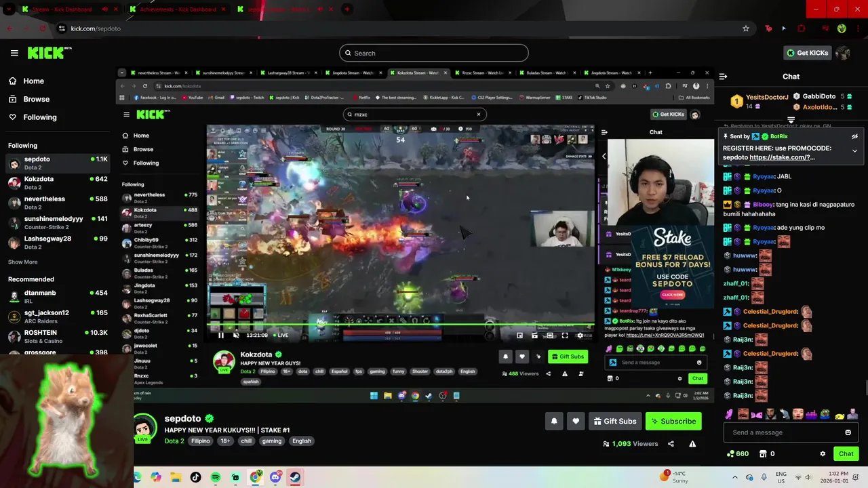
Task: Open site information icon in address bar
Action: click(62, 28)
